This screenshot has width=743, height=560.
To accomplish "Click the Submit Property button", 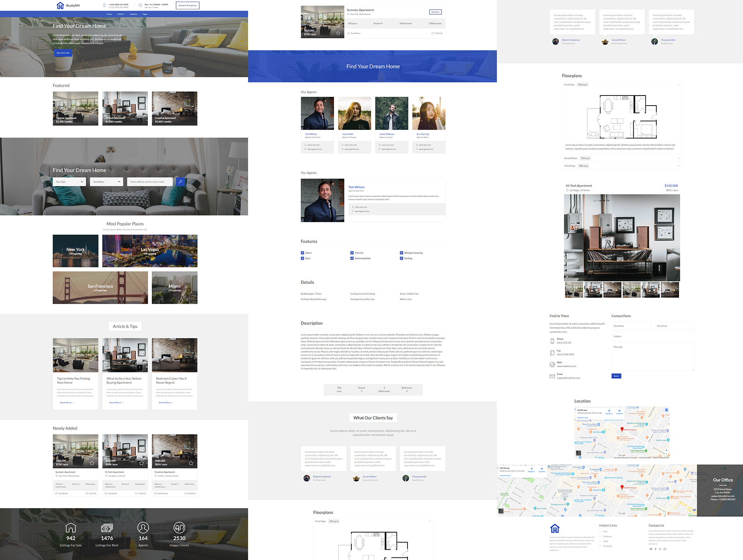I will (x=188, y=5).
